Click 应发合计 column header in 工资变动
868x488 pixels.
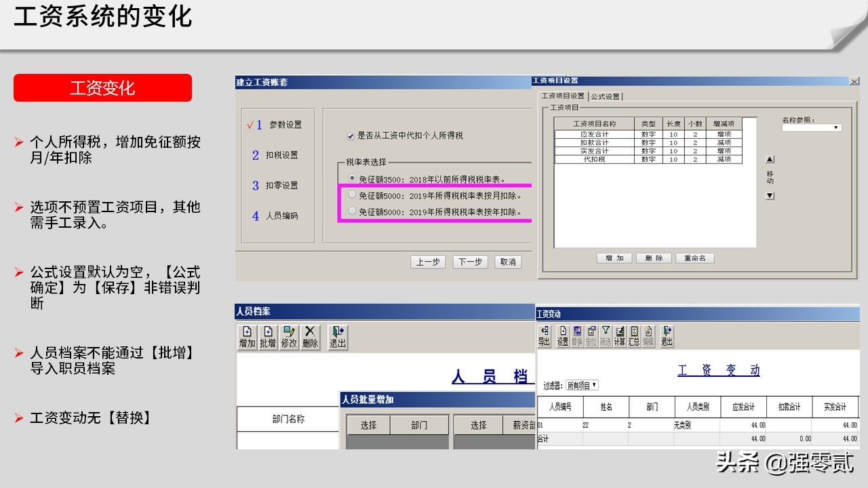click(743, 407)
